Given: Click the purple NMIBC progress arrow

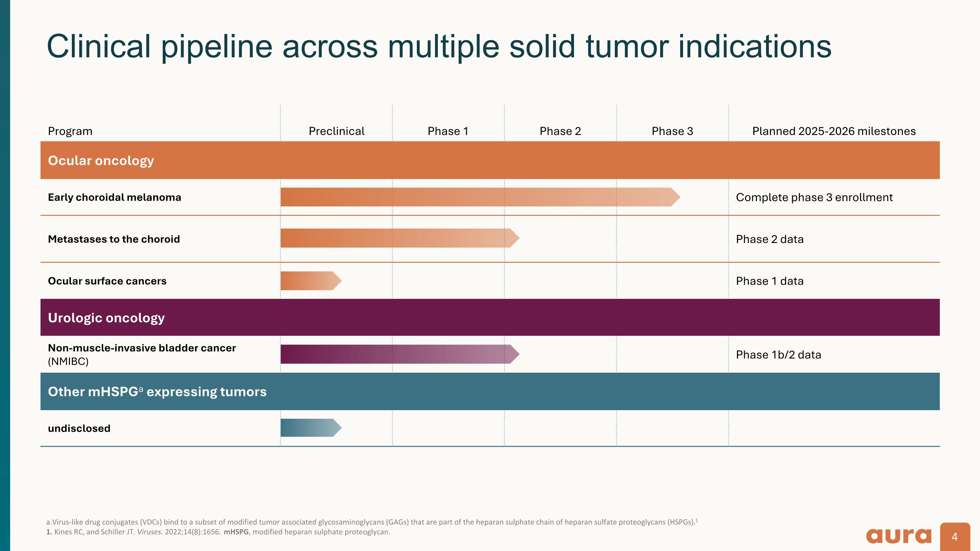Looking at the screenshot, I should (400, 354).
